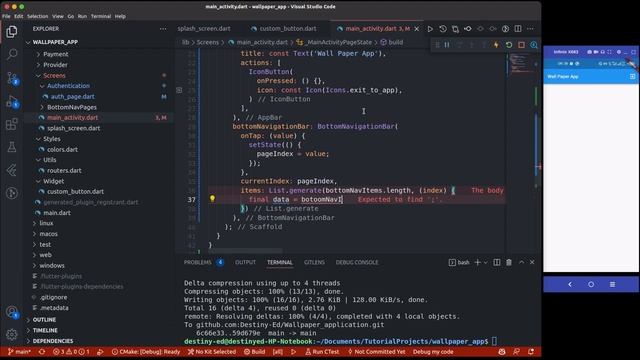Open the Selection menu

[x=38, y=16]
